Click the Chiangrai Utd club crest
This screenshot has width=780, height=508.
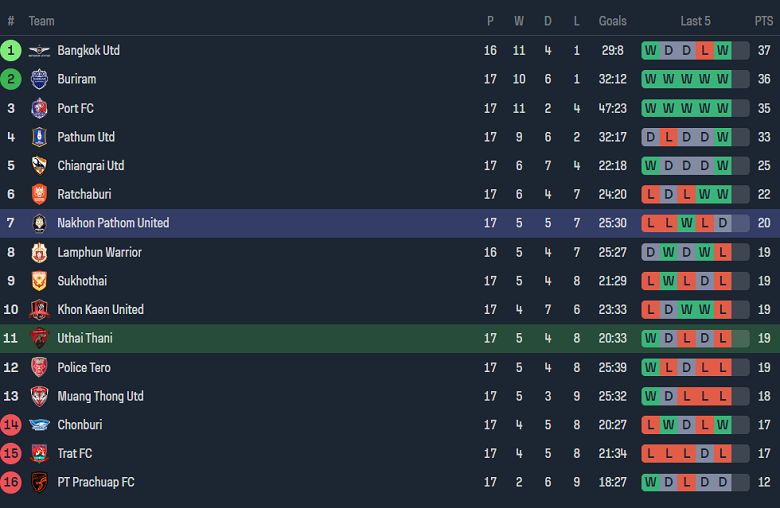click(x=39, y=166)
